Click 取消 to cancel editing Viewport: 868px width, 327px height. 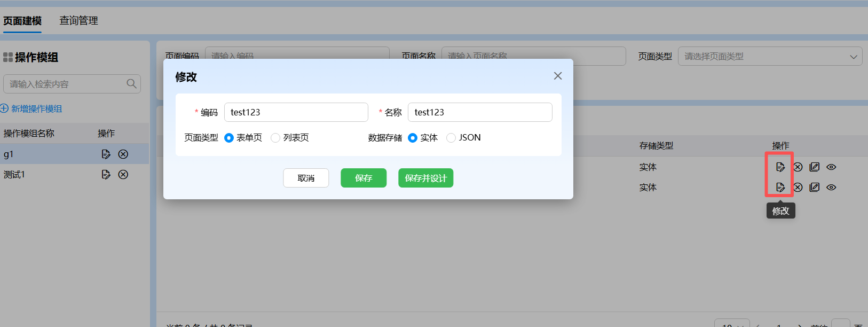[306, 178]
